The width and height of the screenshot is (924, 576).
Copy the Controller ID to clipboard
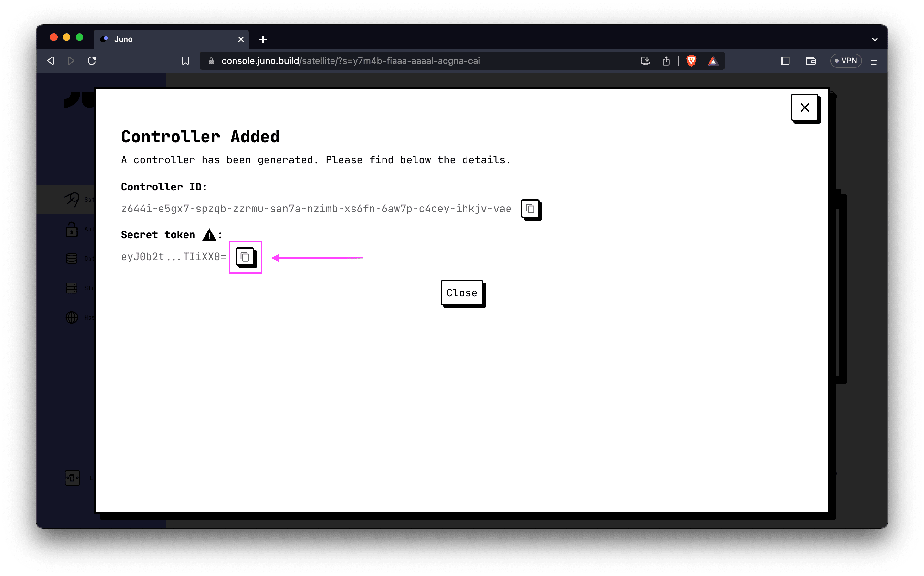[x=531, y=209]
